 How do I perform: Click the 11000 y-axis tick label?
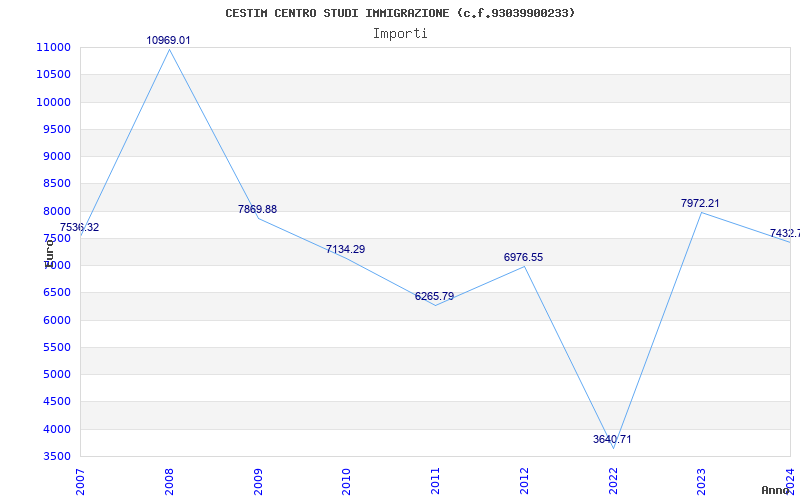[x=53, y=47]
